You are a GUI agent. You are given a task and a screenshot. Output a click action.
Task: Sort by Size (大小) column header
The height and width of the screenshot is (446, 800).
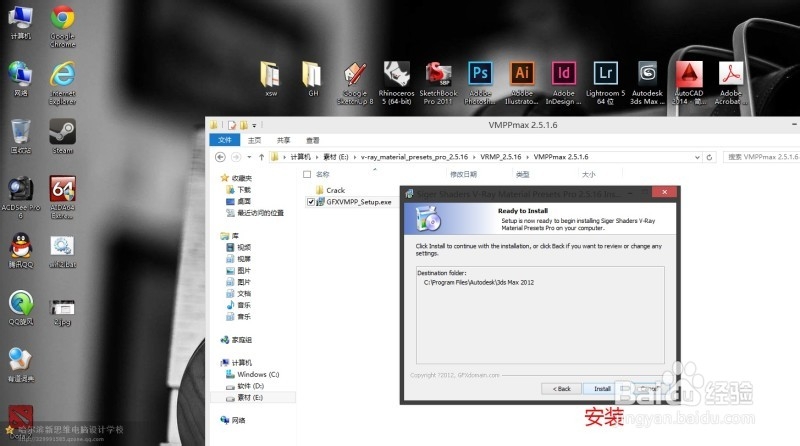tap(588, 175)
